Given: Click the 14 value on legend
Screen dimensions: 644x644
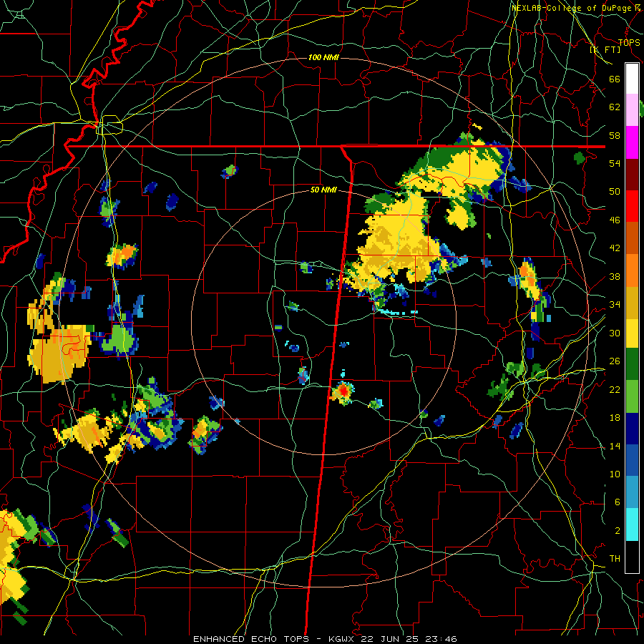Looking at the screenshot, I should click(x=615, y=446).
